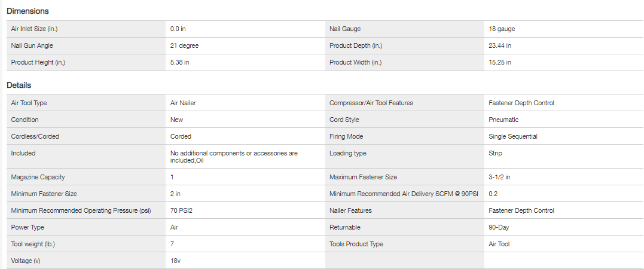Click the Nail Gauge value 18 gauge
The width and height of the screenshot is (644, 269).
tap(502, 29)
